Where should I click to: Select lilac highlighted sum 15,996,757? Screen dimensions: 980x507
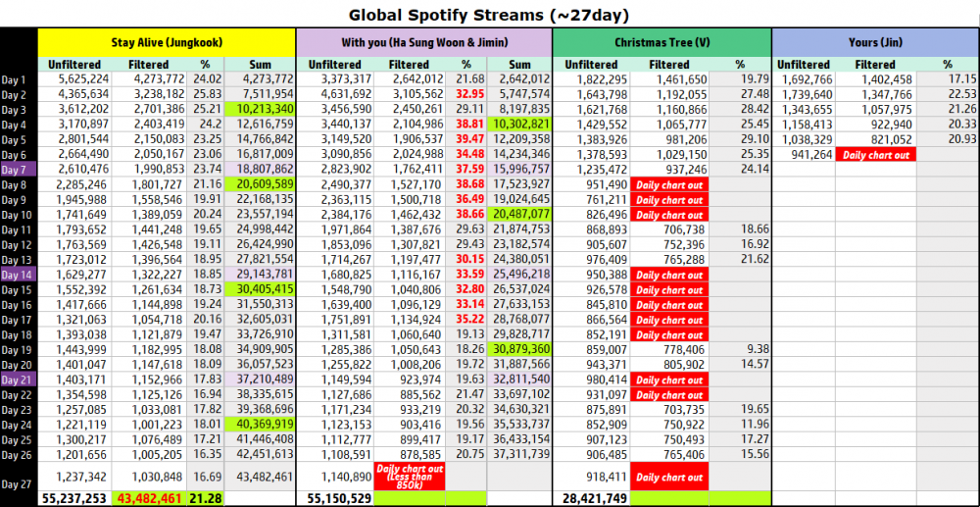coord(520,170)
